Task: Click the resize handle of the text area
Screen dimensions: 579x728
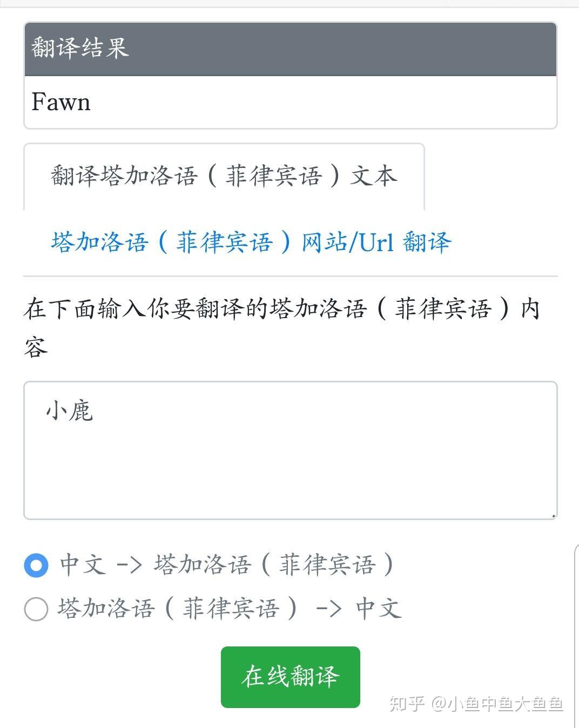Action: coord(553,515)
